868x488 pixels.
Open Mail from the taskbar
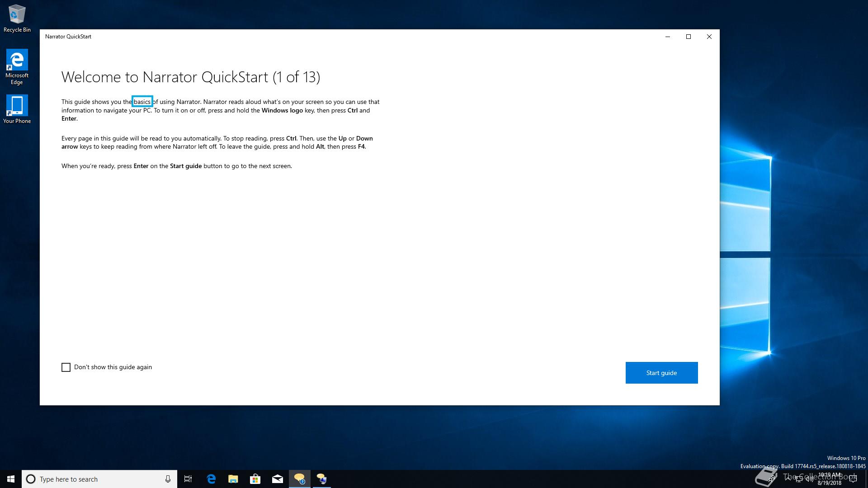pyautogui.click(x=278, y=479)
